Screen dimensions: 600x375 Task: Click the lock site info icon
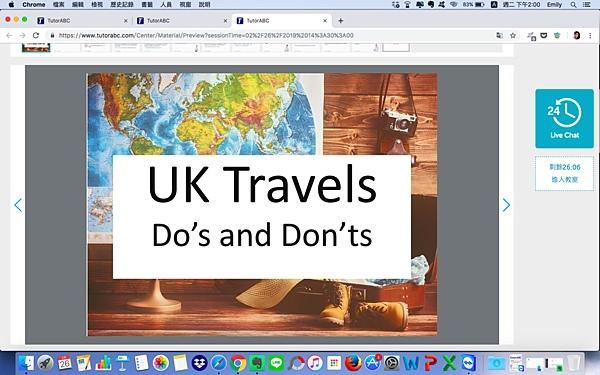point(52,35)
